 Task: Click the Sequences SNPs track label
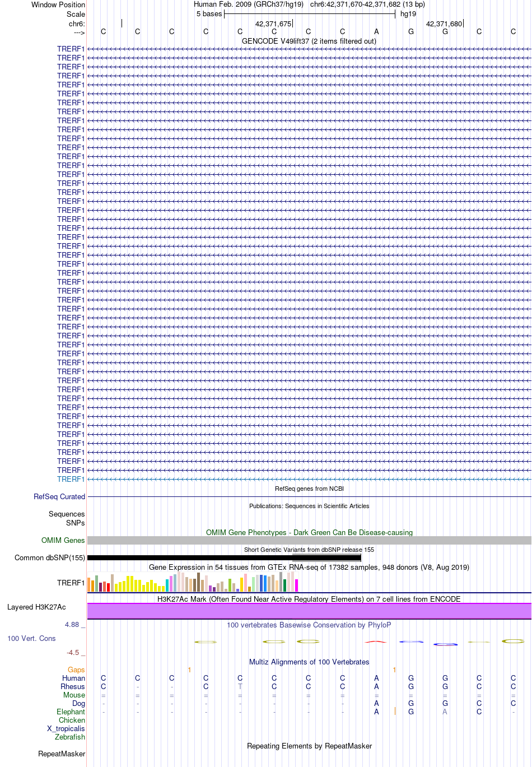(x=67, y=518)
